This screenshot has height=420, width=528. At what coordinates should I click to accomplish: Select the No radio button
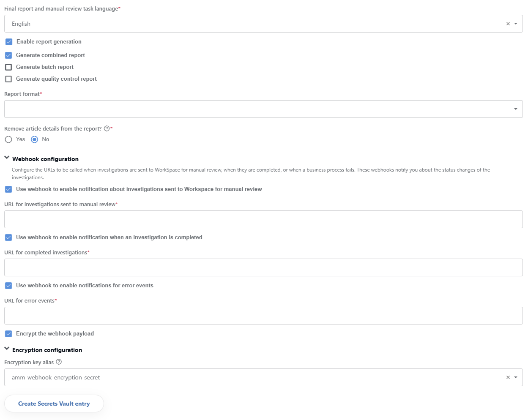[x=35, y=139]
